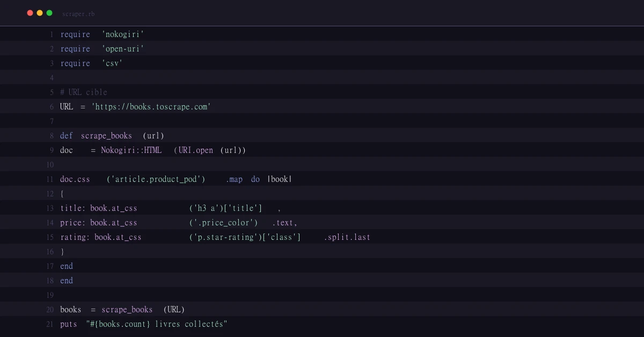This screenshot has height=337, width=644.
Task: Click the books variable on line 20
Action: [71, 310]
